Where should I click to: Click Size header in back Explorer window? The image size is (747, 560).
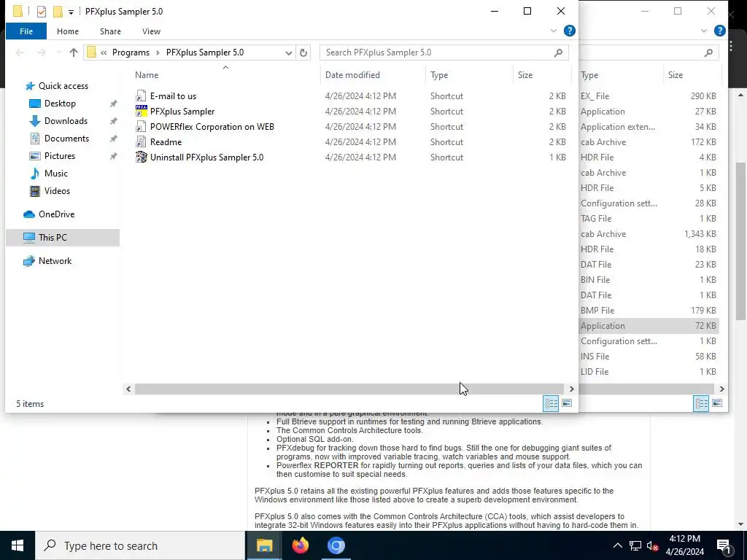click(x=675, y=75)
